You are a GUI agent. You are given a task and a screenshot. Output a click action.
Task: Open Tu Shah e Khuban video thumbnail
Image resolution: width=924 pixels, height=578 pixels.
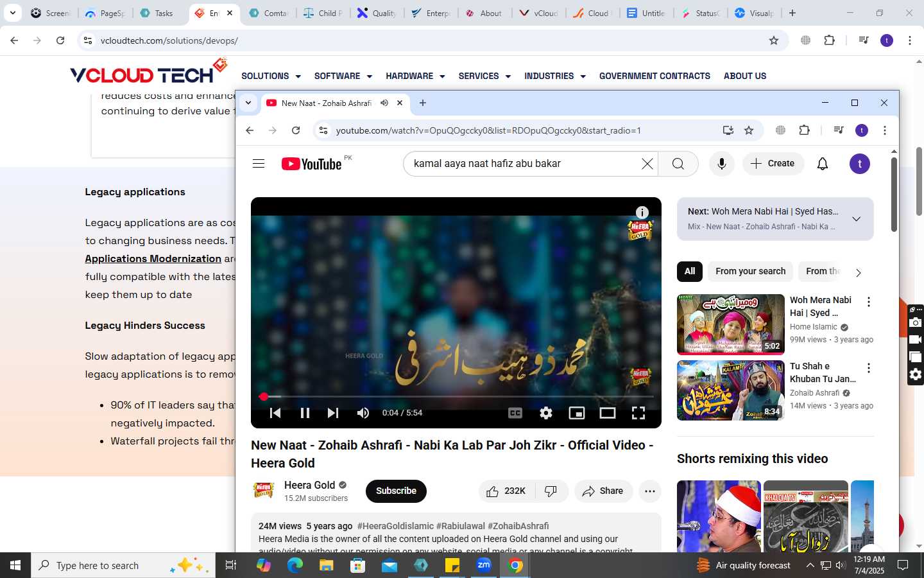point(731,390)
